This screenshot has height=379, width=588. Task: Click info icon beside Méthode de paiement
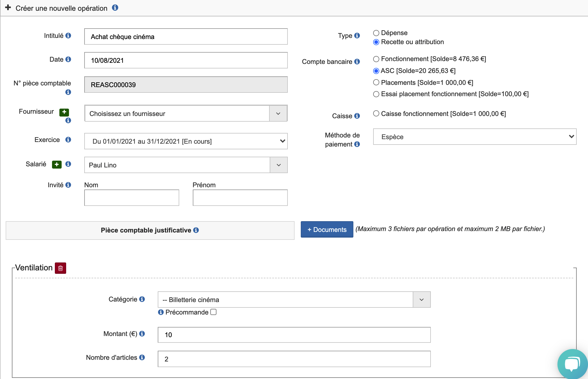click(x=357, y=144)
